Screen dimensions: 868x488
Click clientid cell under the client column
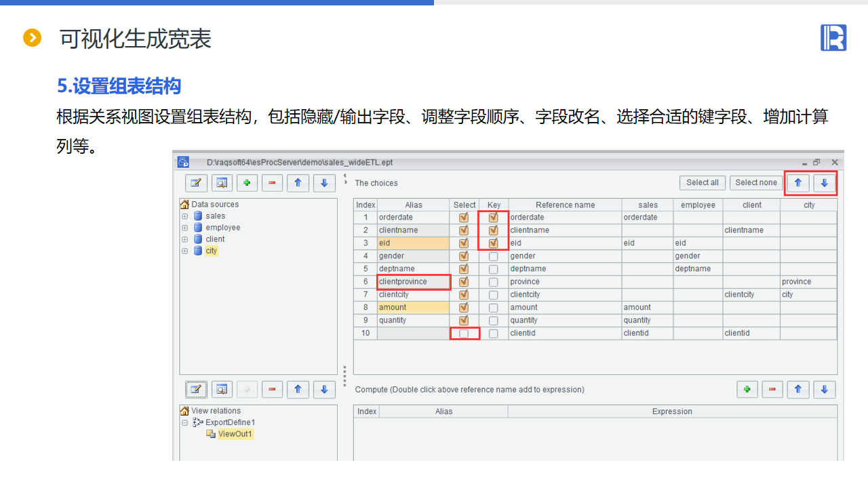pos(751,333)
